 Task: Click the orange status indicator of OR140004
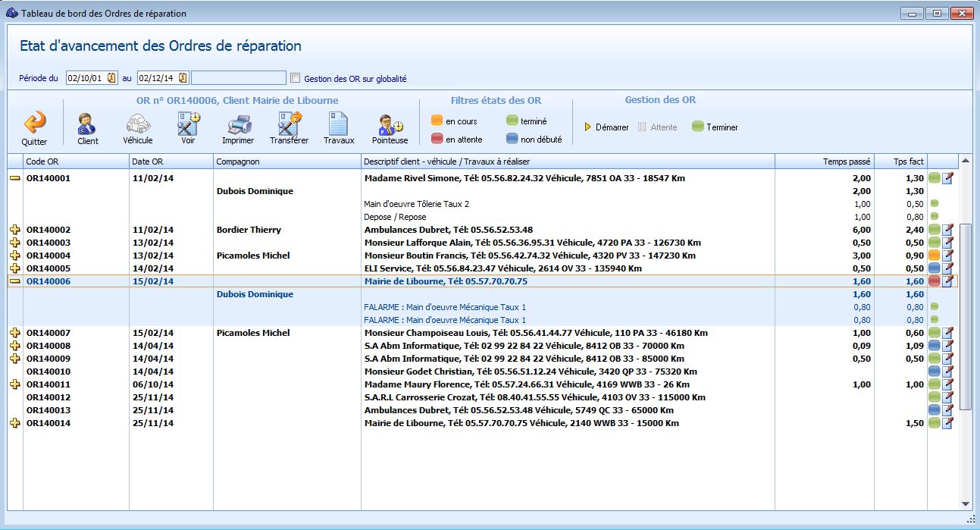coord(935,256)
